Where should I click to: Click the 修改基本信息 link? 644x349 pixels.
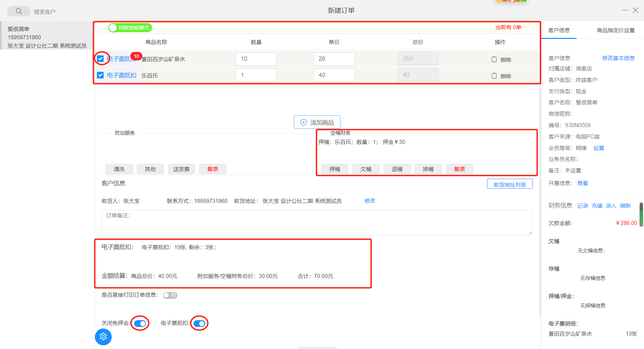point(618,58)
